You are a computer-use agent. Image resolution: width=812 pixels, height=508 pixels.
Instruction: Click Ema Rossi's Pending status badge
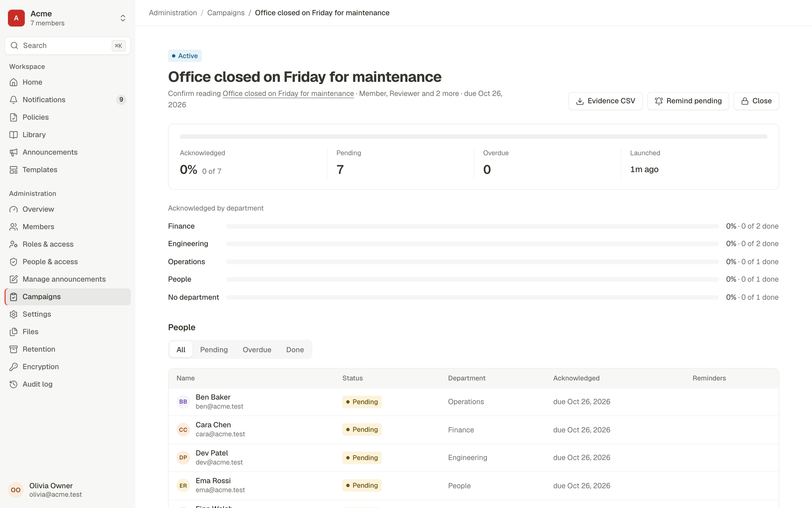pos(362,485)
